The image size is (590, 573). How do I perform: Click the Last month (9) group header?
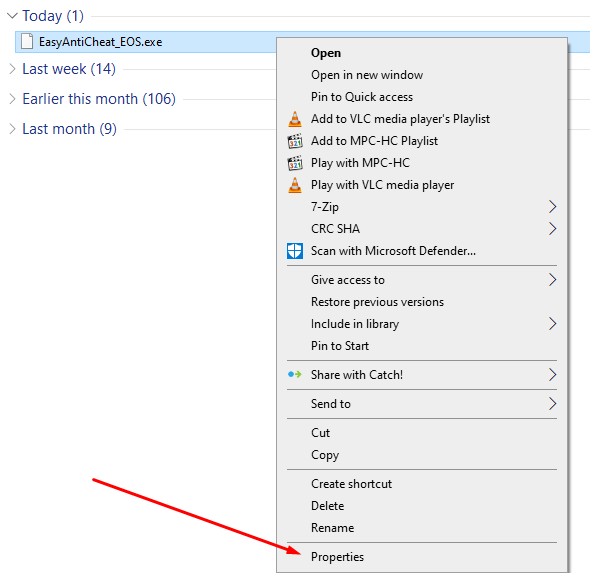70,129
